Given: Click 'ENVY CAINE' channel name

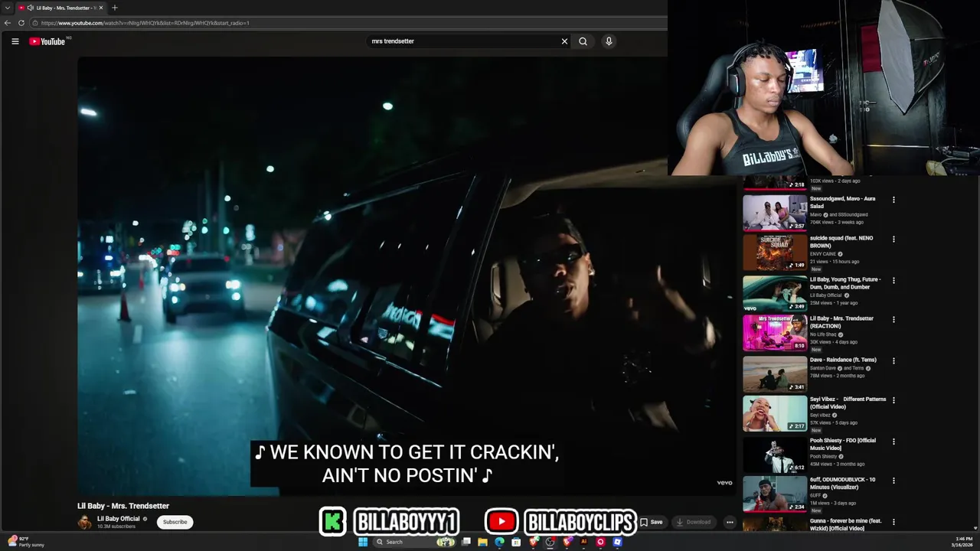Looking at the screenshot, I should 823,254.
